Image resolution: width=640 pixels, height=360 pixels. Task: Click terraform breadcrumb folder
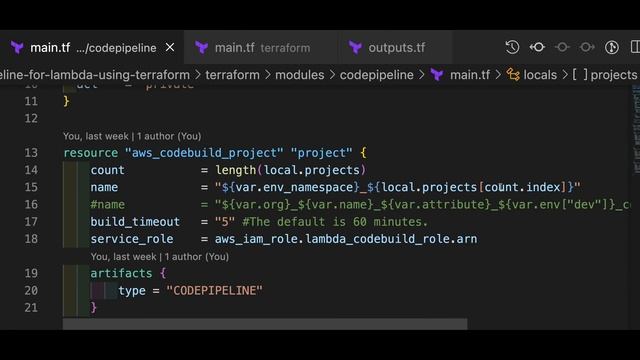click(x=232, y=75)
